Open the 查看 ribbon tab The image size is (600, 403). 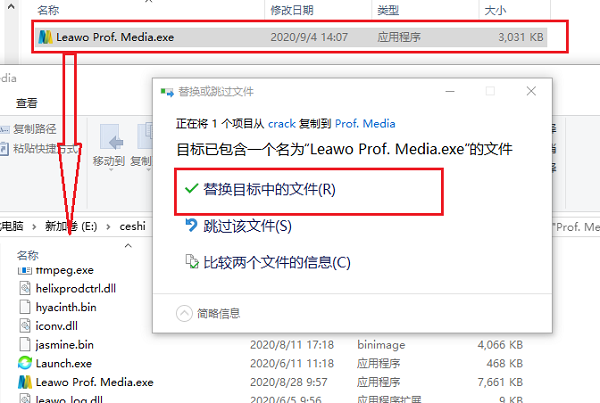point(26,103)
